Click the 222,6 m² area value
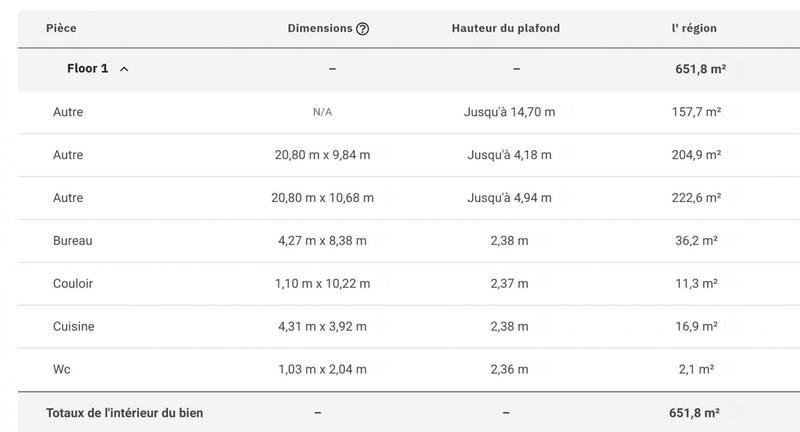 pos(696,198)
